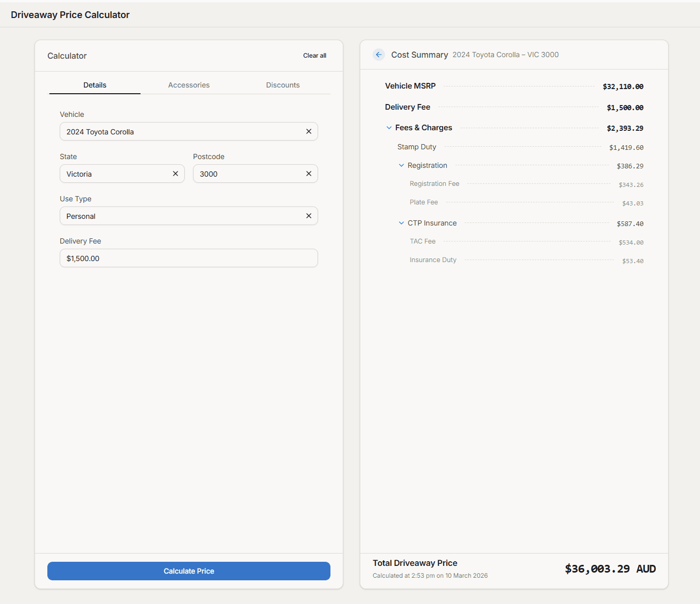
Task: Click the Clear all link
Action: tap(314, 56)
